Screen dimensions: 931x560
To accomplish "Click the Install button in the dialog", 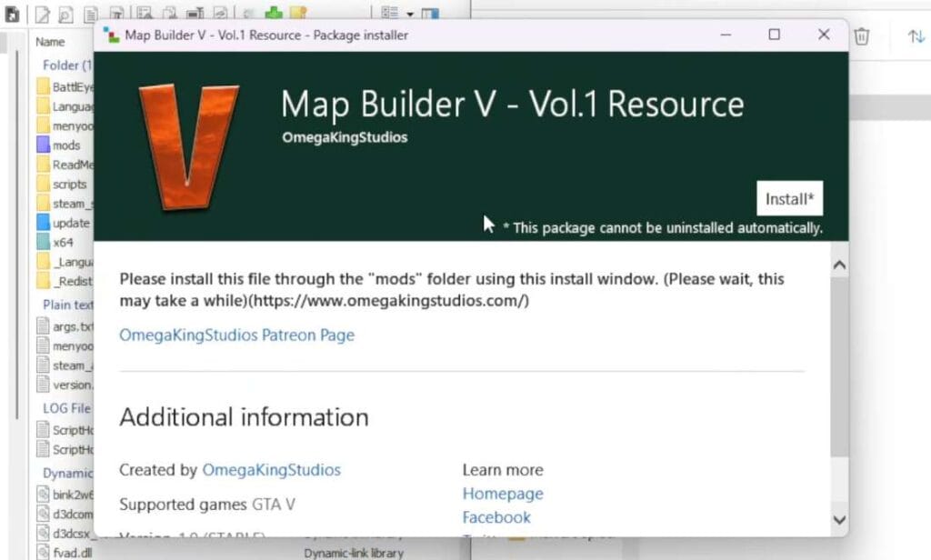I will point(789,198).
